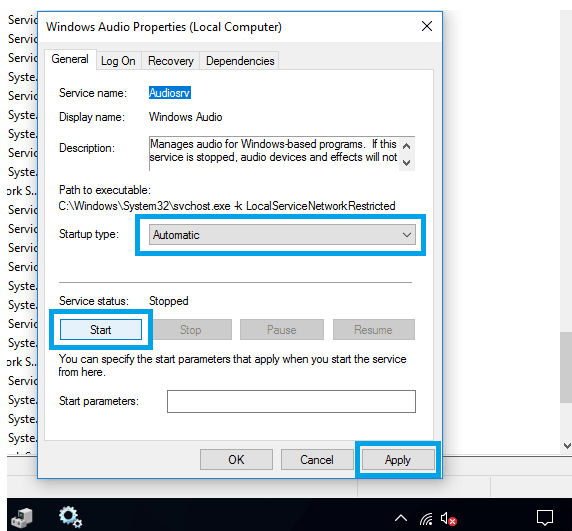
Task: Show hidden tray icons chevron
Action: [x=401, y=518]
